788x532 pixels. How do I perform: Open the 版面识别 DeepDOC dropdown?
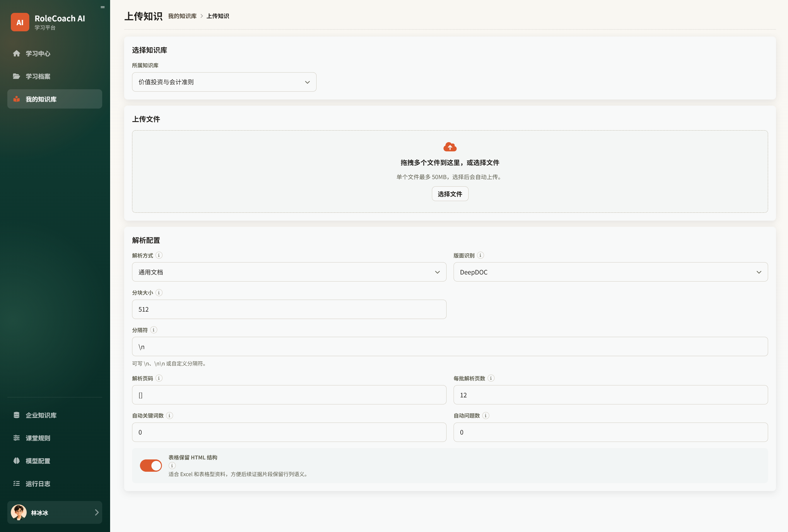(610, 272)
